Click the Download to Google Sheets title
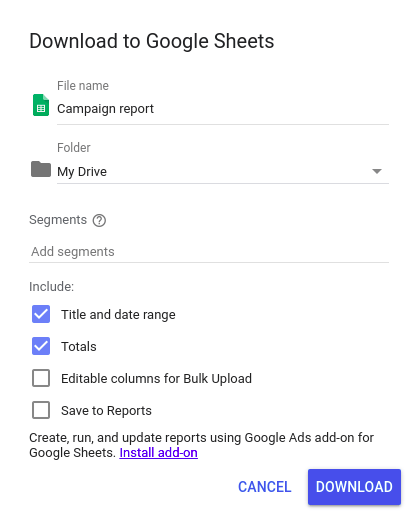419x520 pixels. pos(152,41)
